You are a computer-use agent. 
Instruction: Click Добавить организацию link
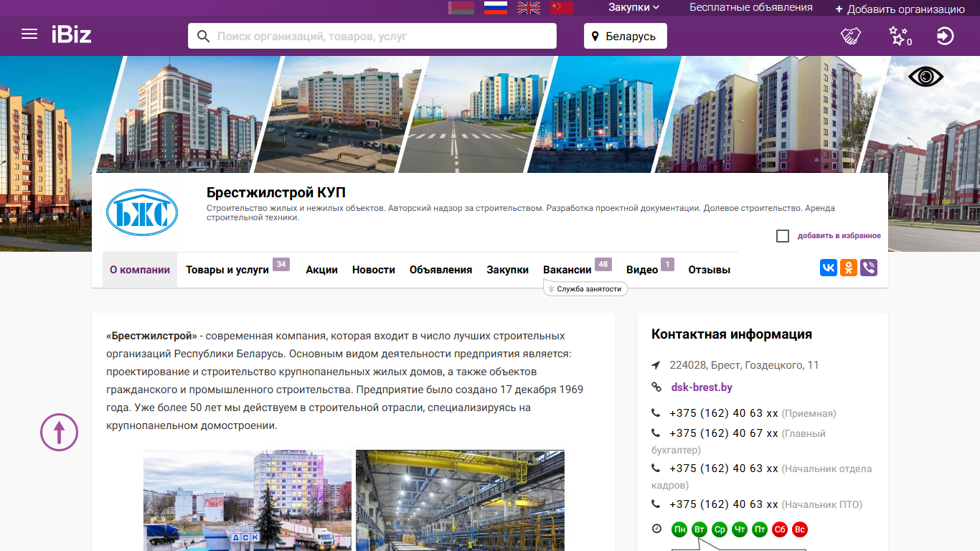[x=900, y=9]
